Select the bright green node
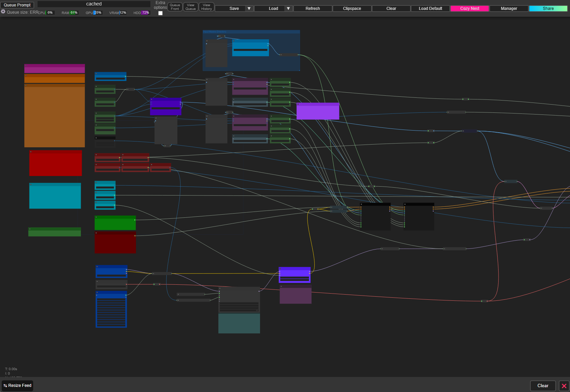The width and height of the screenshot is (570, 392). 115,223
